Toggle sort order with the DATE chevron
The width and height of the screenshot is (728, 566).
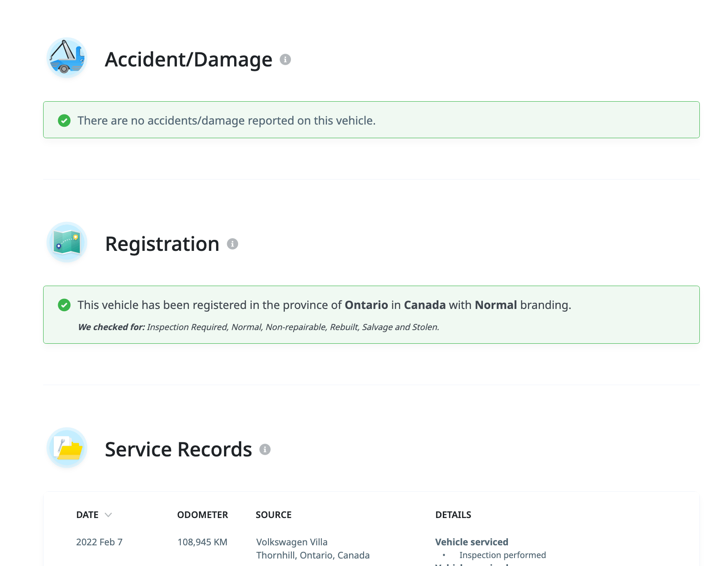(108, 515)
